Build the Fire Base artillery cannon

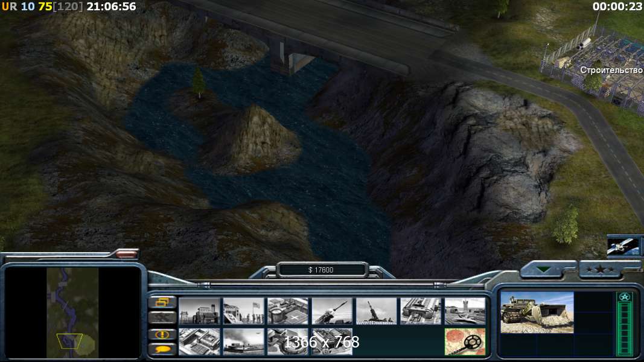[376, 311]
